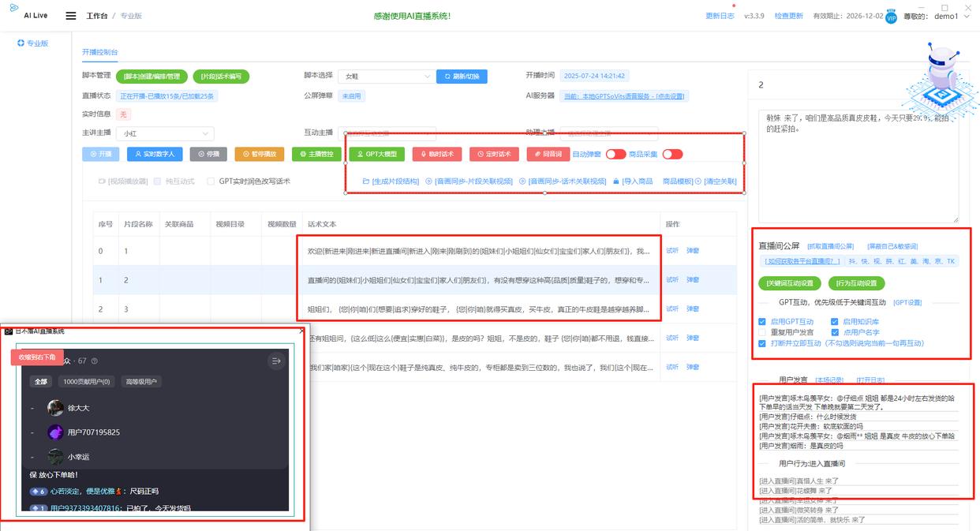Click the 开播 start button
This screenshot has width=980, height=531.
[x=101, y=154]
